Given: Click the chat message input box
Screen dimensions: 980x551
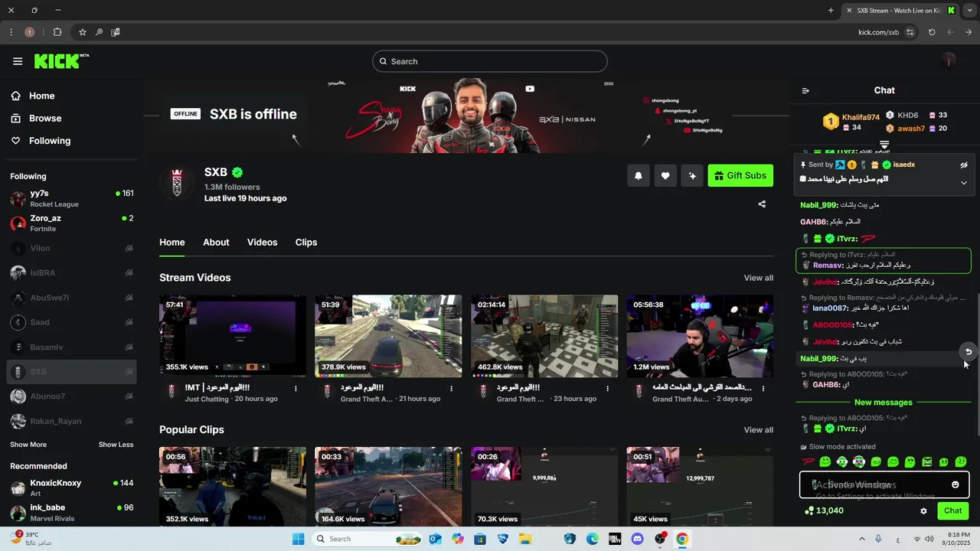Looking at the screenshot, I should point(884,484).
